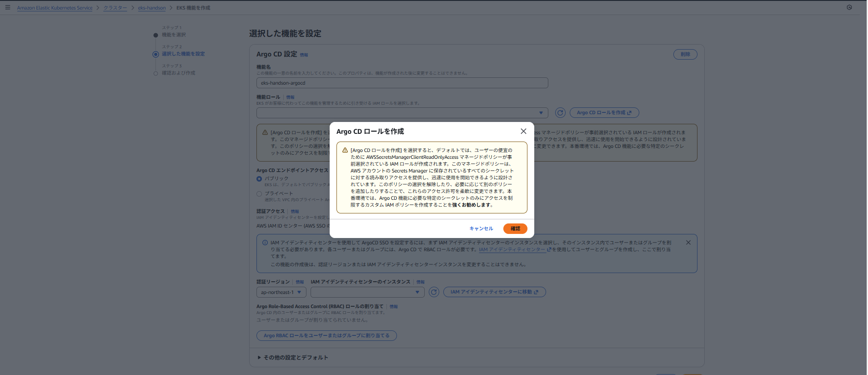The height and width of the screenshot is (375, 868).
Task: Click info circle icon in the blue banner
Action: point(265,243)
